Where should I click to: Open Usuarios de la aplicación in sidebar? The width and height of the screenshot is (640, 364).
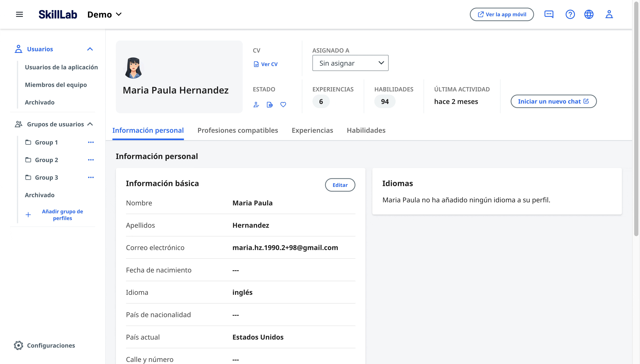click(x=61, y=67)
